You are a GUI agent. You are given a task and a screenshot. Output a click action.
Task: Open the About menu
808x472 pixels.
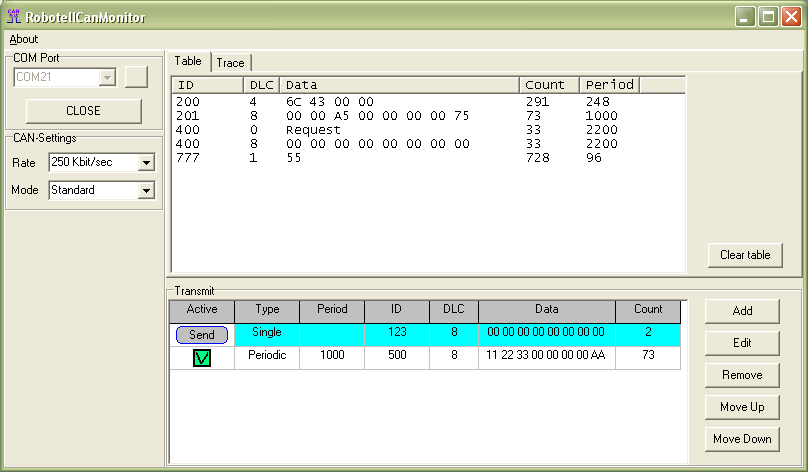pos(24,39)
